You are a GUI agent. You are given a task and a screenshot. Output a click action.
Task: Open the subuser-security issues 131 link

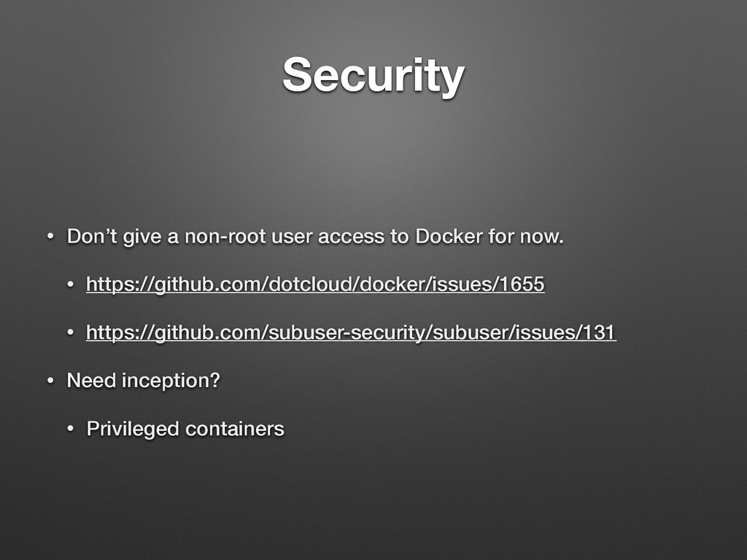(351, 332)
